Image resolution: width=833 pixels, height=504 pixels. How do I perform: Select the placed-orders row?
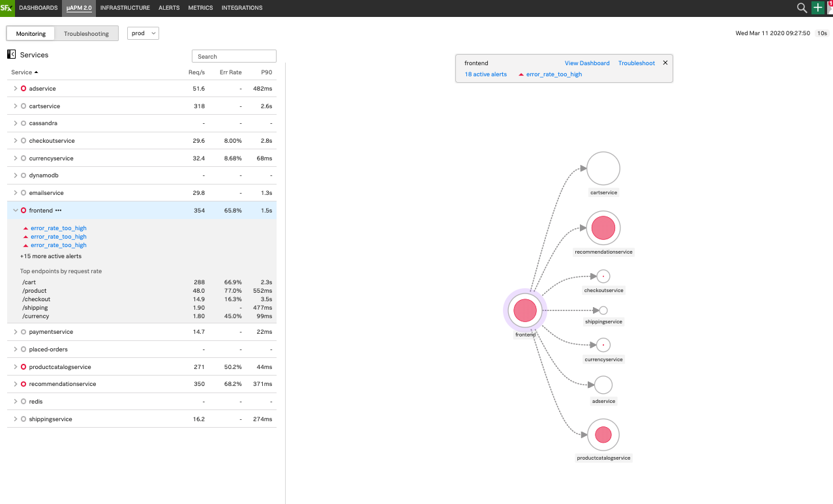click(x=142, y=349)
